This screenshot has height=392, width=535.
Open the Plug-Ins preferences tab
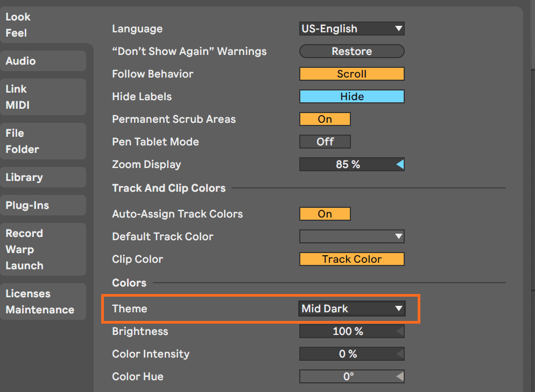tap(43, 205)
